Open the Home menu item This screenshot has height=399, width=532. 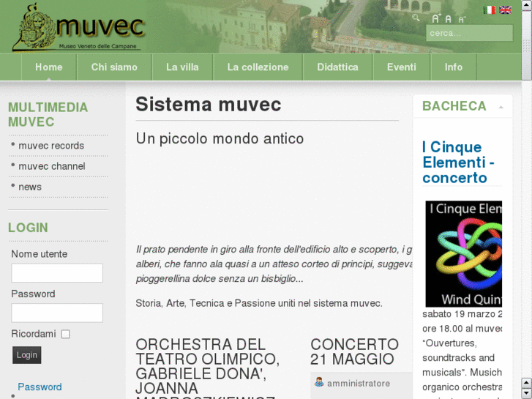point(49,67)
